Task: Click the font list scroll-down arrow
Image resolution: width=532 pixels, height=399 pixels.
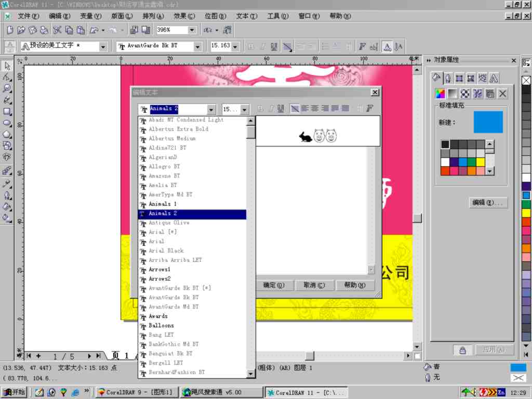Action: point(251,374)
